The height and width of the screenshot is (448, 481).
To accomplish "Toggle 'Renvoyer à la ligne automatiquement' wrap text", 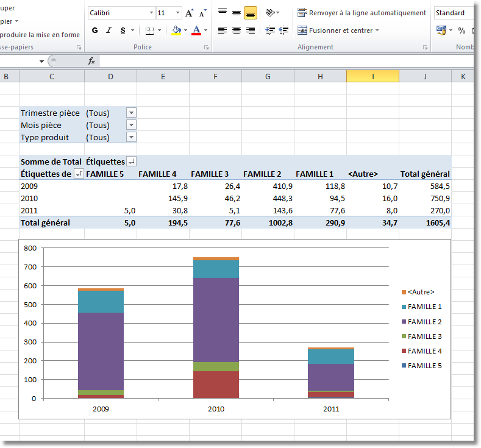I will click(x=362, y=13).
